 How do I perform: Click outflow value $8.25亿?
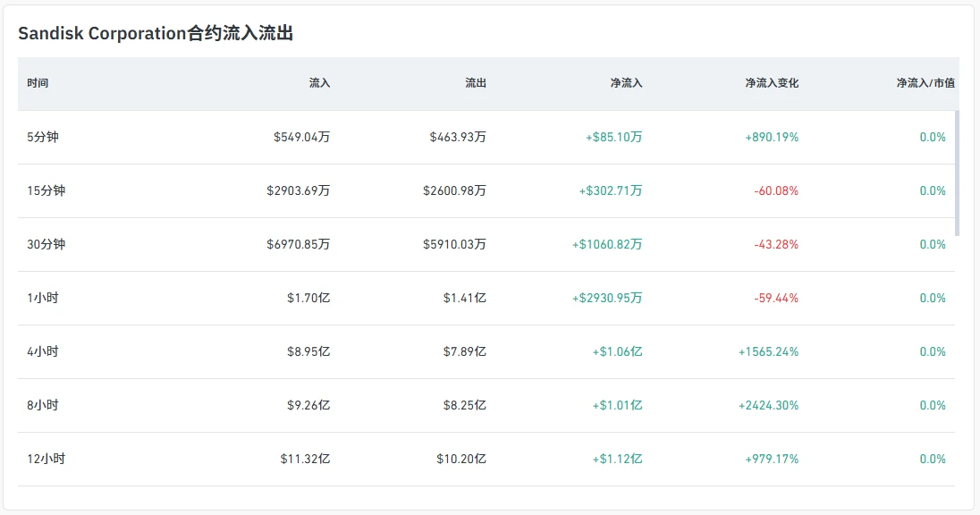(465, 406)
